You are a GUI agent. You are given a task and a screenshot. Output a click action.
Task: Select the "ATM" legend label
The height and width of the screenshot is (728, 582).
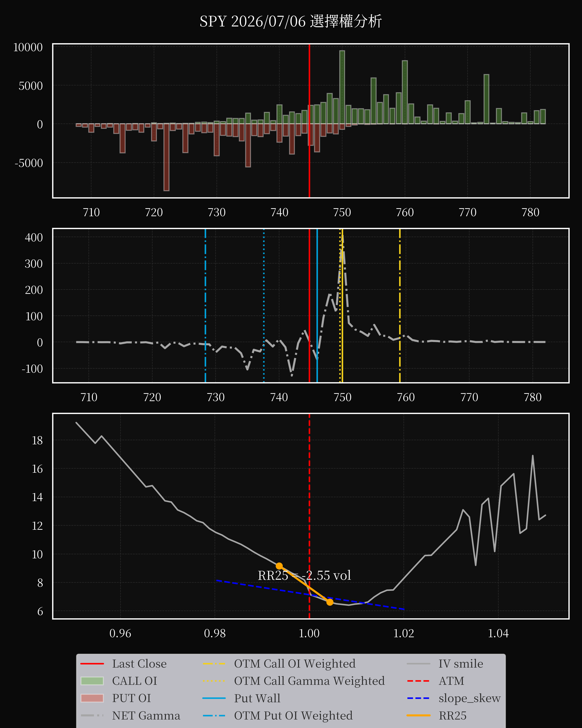point(452,681)
